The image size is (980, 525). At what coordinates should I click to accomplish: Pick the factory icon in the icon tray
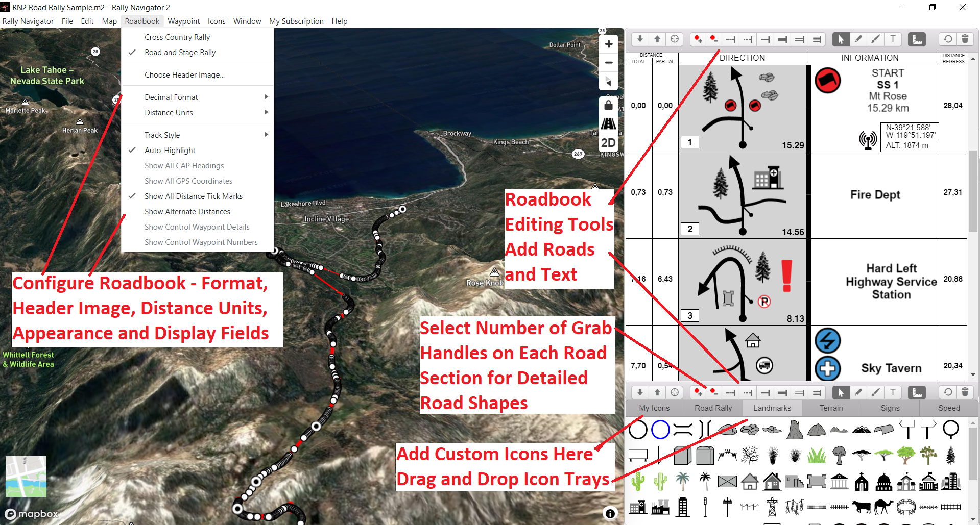click(x=660, y=507)
